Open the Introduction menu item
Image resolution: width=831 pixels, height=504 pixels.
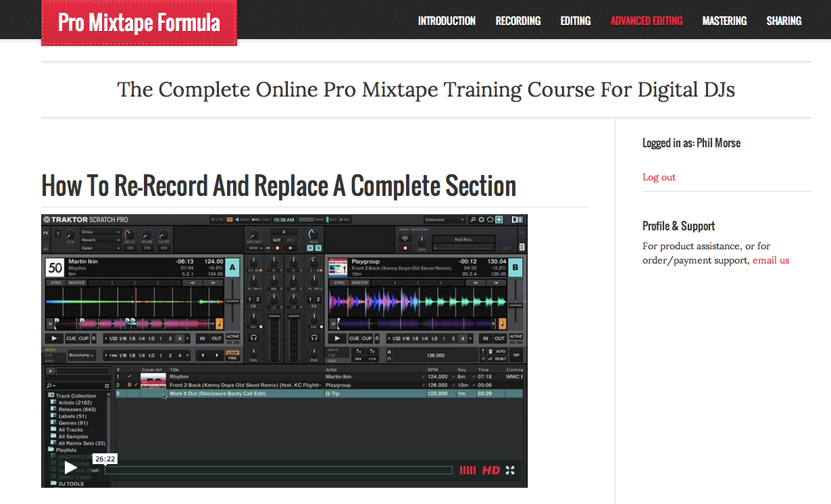(x=447, y=21)
